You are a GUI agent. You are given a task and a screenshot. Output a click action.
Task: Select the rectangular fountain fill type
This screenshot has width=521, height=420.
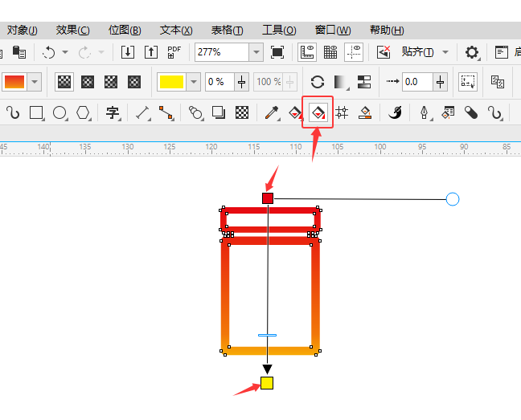(x=134, y=82)
